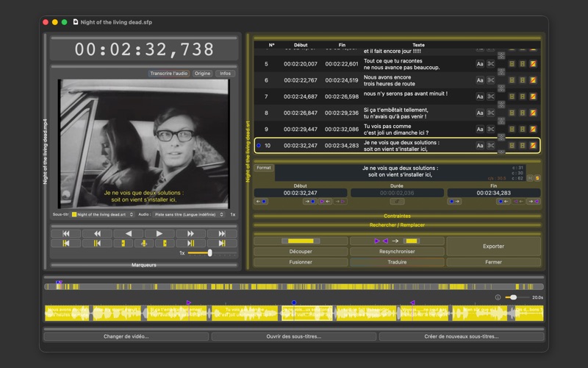Expand the Marqueurs section
The image size is (588, 368).
(144, 265)
